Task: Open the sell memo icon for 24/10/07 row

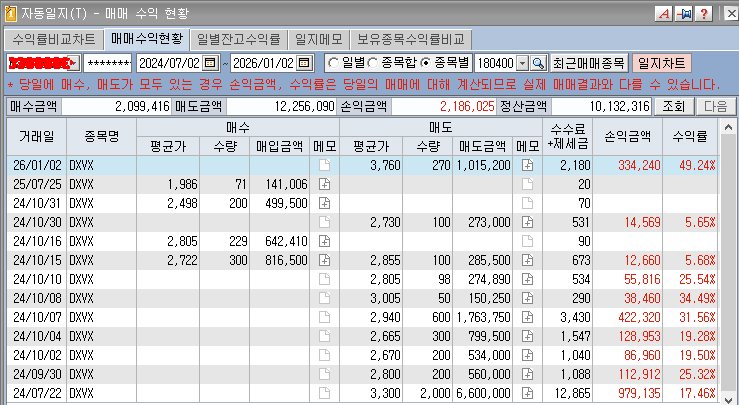Action: 527,317
